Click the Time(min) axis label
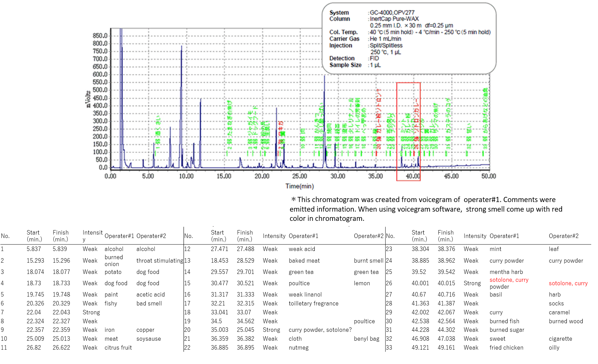 [299, 186]
